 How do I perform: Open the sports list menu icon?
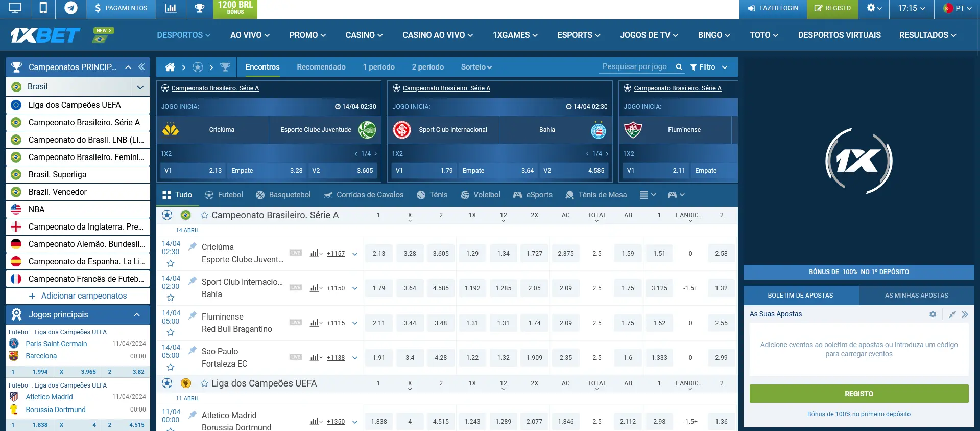pyautogui.click(x=648, y=195)
